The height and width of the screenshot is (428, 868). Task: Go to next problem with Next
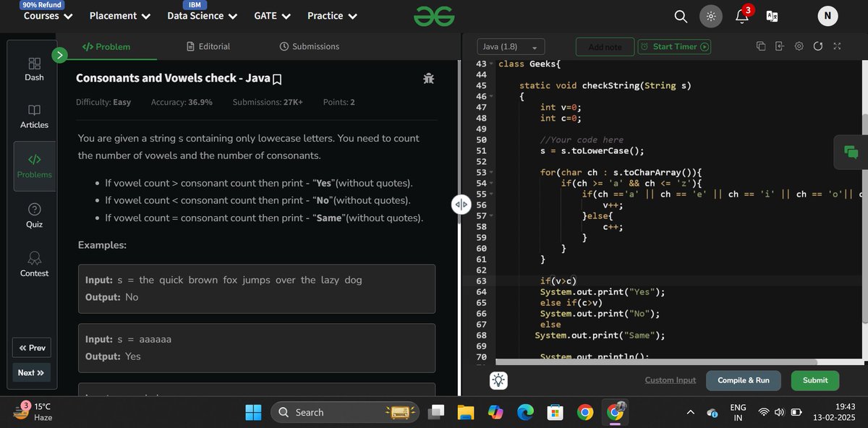click(x=32, y=372)
